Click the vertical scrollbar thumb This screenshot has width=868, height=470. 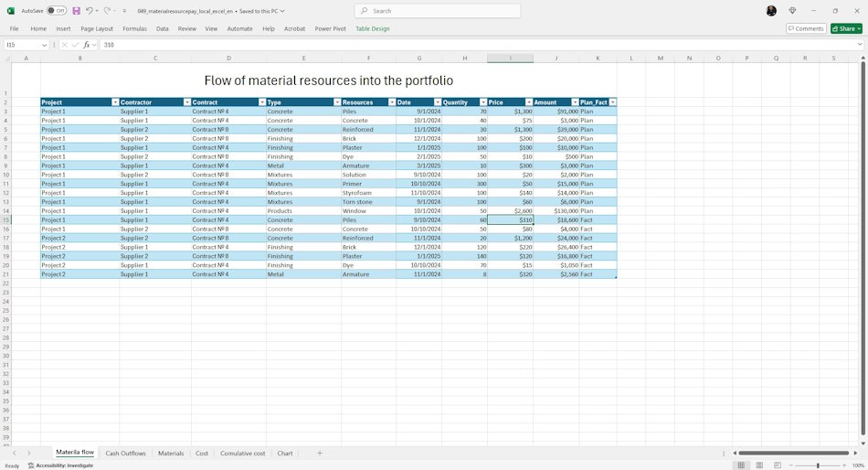(x=863, y=249)
